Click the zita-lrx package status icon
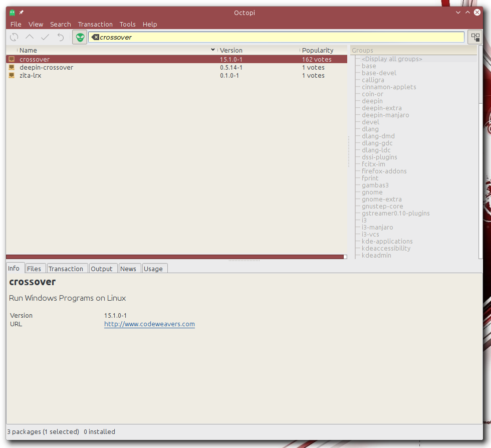 pyautogui.click(x=12, y=76)
